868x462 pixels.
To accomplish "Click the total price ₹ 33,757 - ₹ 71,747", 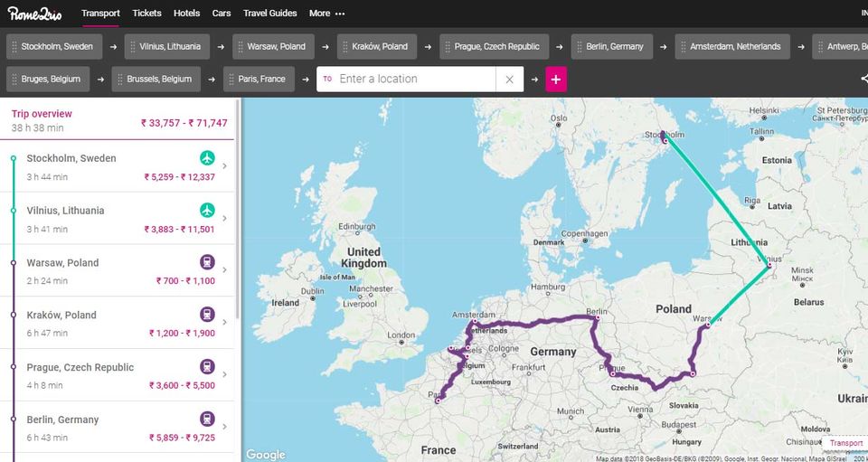I will tap(184, 123).
